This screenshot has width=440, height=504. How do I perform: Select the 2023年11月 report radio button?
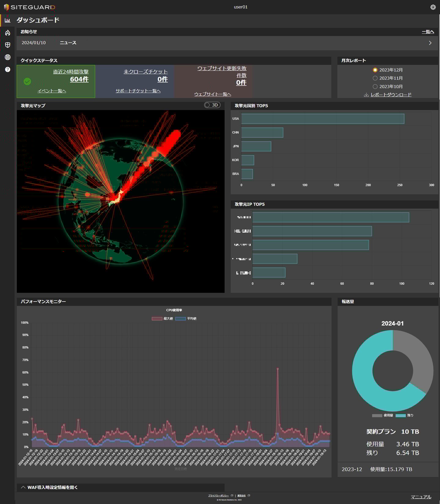click(375, 78)
